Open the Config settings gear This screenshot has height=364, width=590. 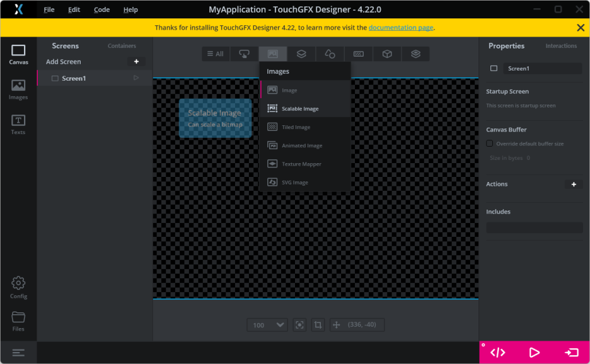coord(18,288)
